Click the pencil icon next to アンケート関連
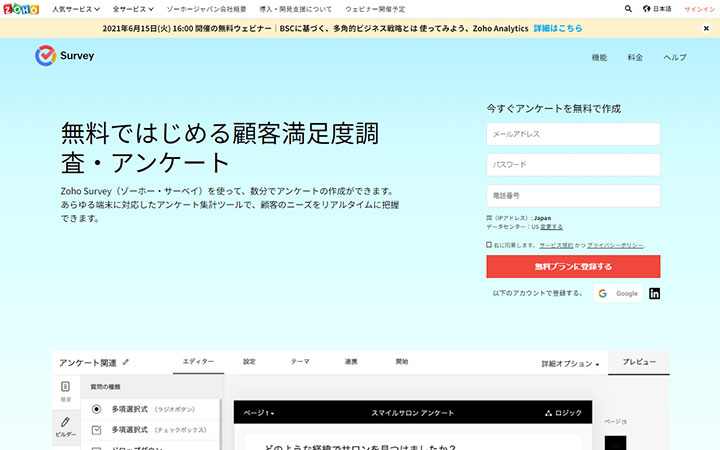The image size is (720, 450). point(126,362)
